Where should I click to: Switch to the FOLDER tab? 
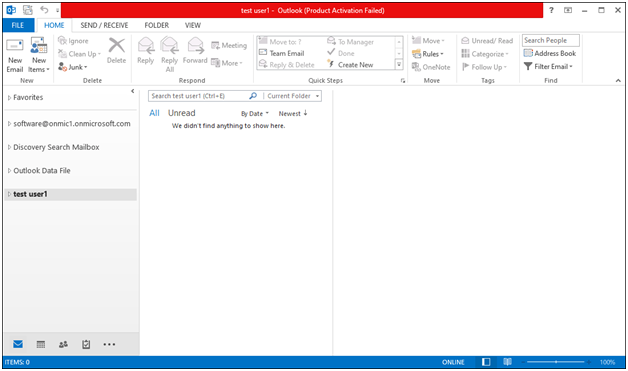[157, 25]
